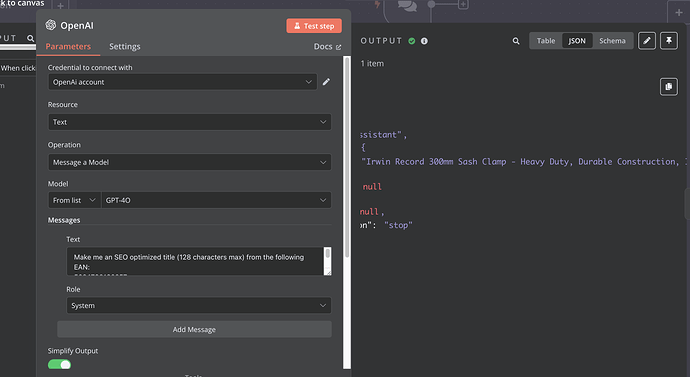The height and width of the screenshot is (377, 690).
Task: Open the From list model mode dropdown
Action: [74, 200]
